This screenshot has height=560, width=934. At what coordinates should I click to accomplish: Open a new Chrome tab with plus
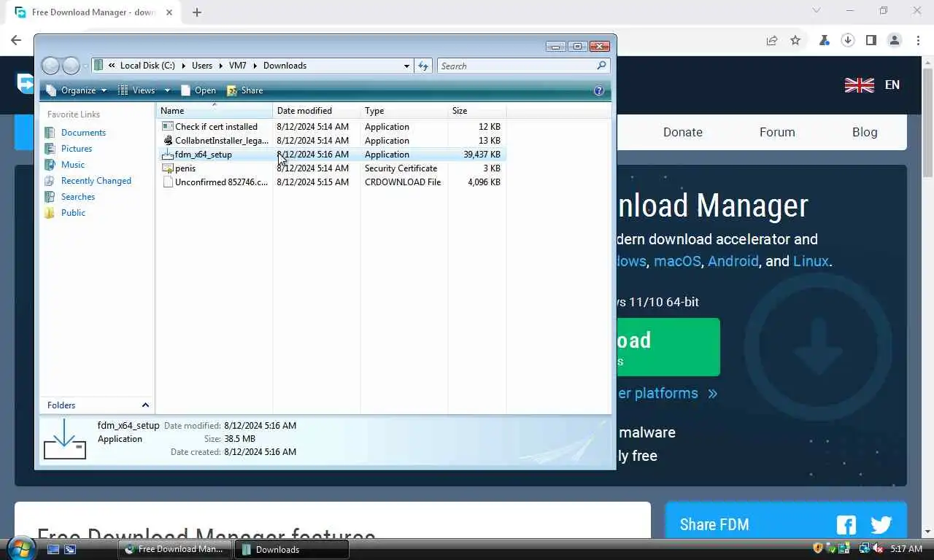(197, 12)
